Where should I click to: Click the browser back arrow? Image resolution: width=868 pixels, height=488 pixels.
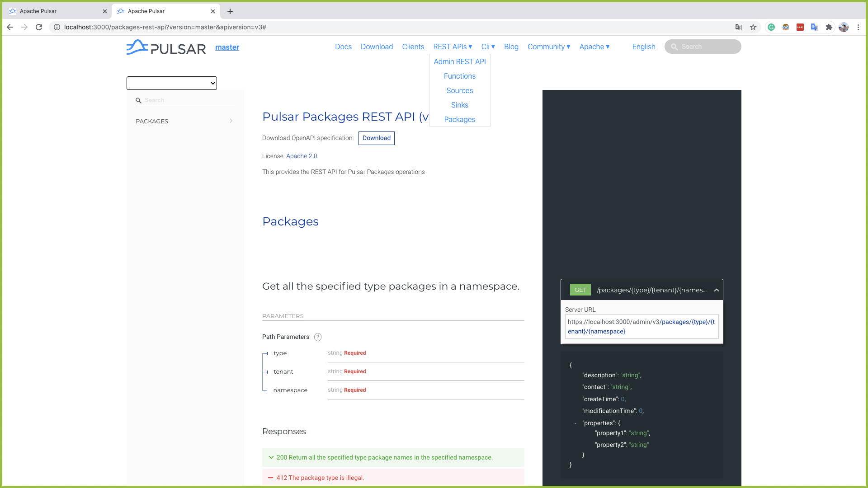click(x=10, y=27)
